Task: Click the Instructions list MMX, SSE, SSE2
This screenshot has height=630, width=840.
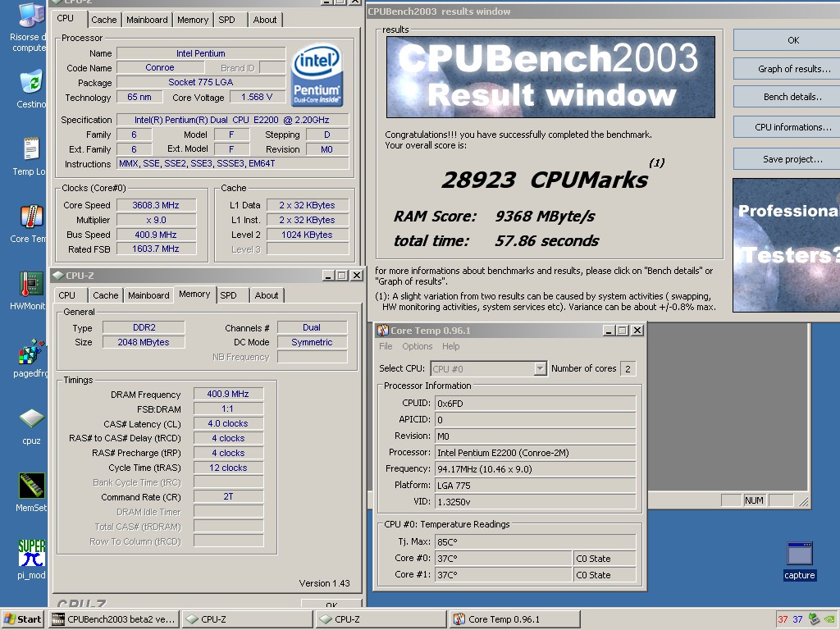Action: 232,163
